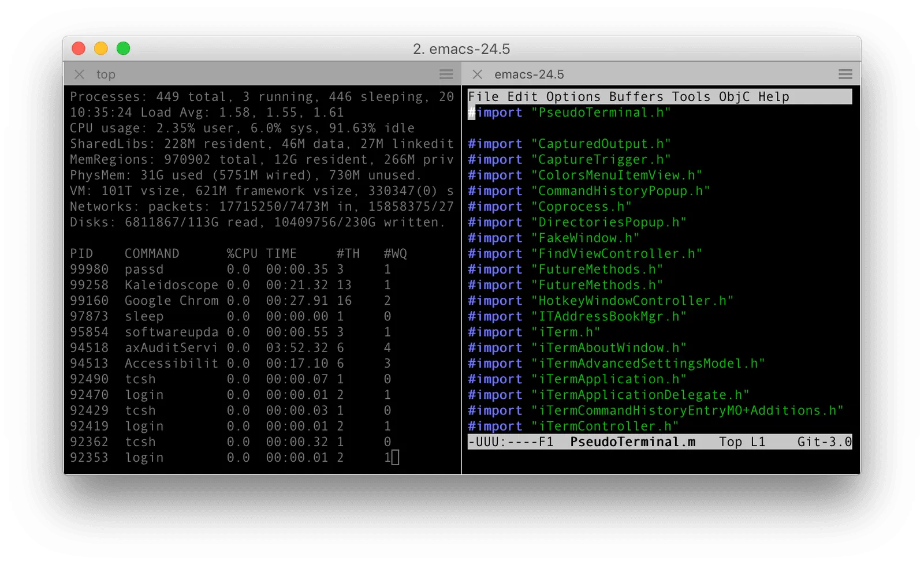Click the "ColorsMenuItemView.h" import line
The height and width of the screenshot is (565, 924).
[x=585, y=175]
